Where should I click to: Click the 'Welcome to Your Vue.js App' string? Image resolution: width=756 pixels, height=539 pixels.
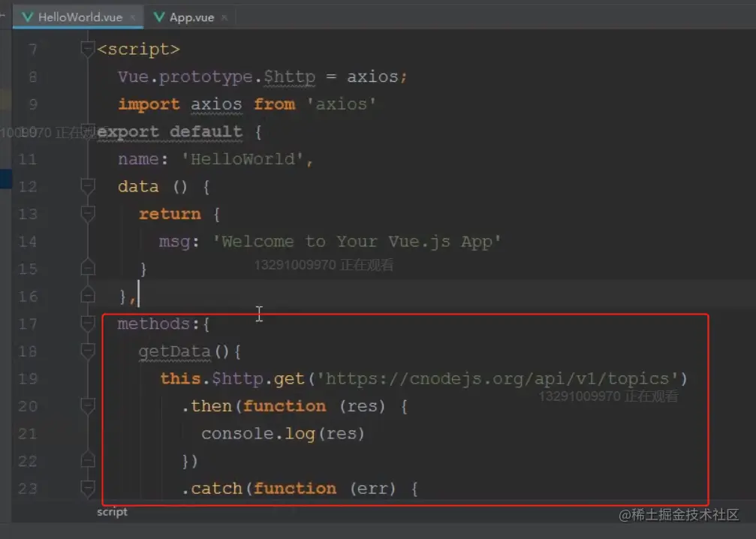(x=357, y=242)
